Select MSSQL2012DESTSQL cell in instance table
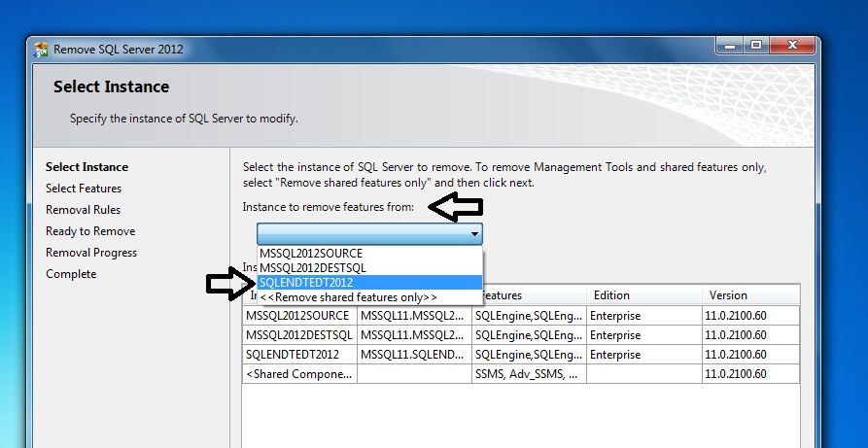 (300, 335)
